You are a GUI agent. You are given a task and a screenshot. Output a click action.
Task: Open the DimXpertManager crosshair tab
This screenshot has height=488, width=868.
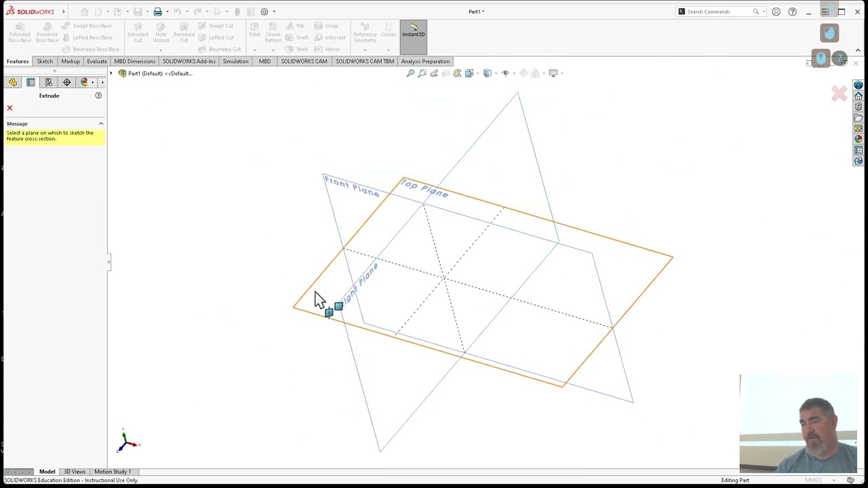[x=66, y=82]
